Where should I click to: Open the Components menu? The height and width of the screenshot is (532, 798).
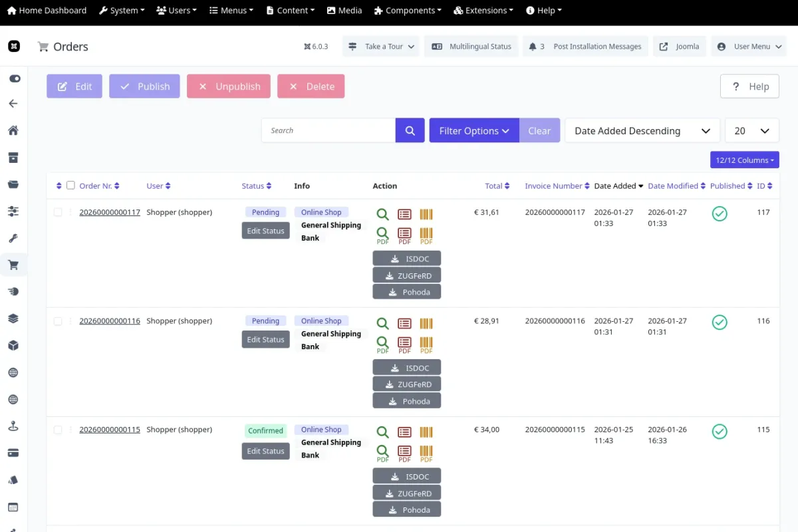pos(408,10)
